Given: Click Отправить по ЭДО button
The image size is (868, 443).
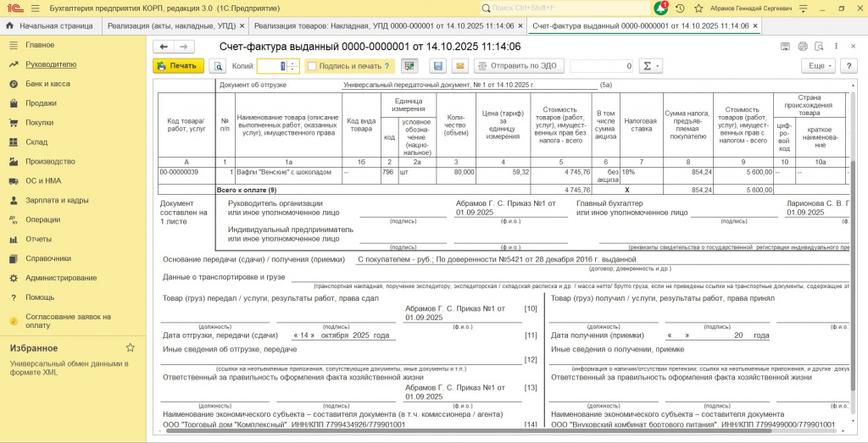Looking at the screenshot, I should [520, 66].
